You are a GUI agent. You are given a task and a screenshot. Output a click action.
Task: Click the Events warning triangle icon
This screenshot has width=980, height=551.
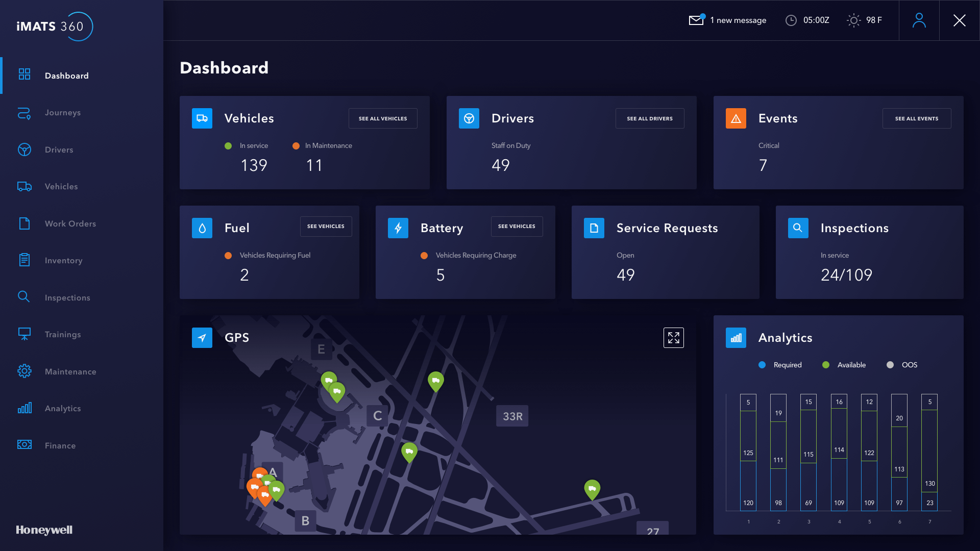736,118
